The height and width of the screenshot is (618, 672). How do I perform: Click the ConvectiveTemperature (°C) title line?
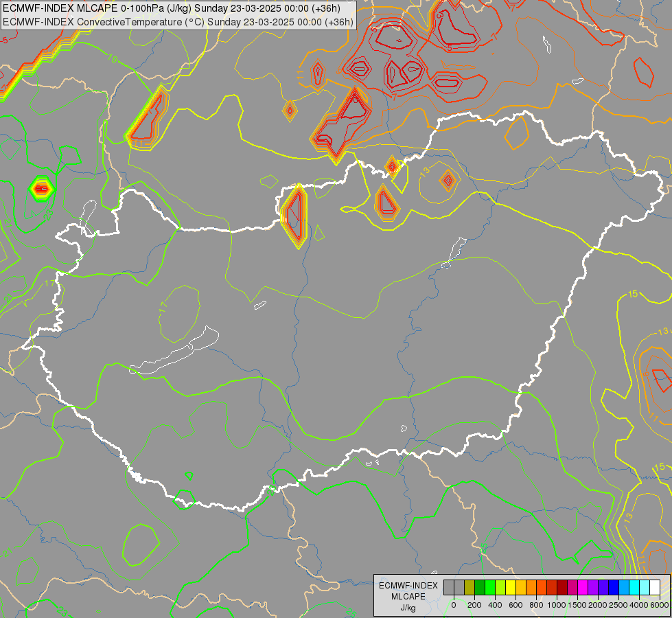pos(178,22)
